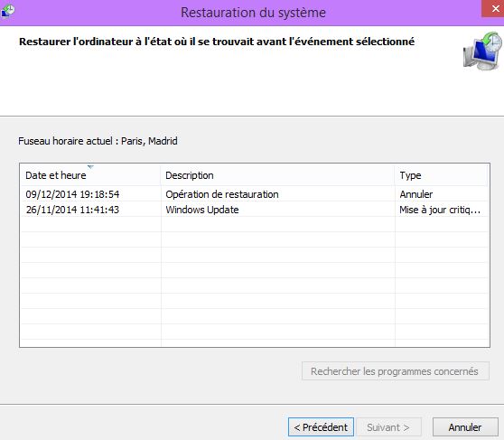Click Rechercher les programmes concernés button
Viewport: 504px width, 440px height.
(396, 371)
